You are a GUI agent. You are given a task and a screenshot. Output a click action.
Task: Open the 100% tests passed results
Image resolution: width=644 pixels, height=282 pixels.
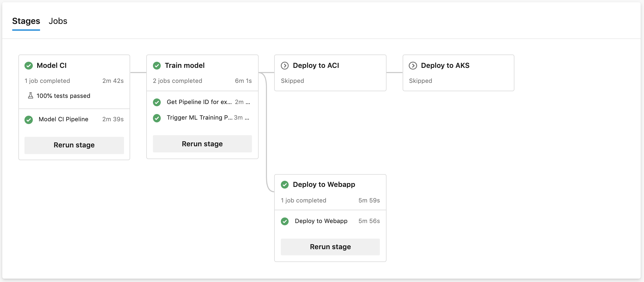pos(63,96)
